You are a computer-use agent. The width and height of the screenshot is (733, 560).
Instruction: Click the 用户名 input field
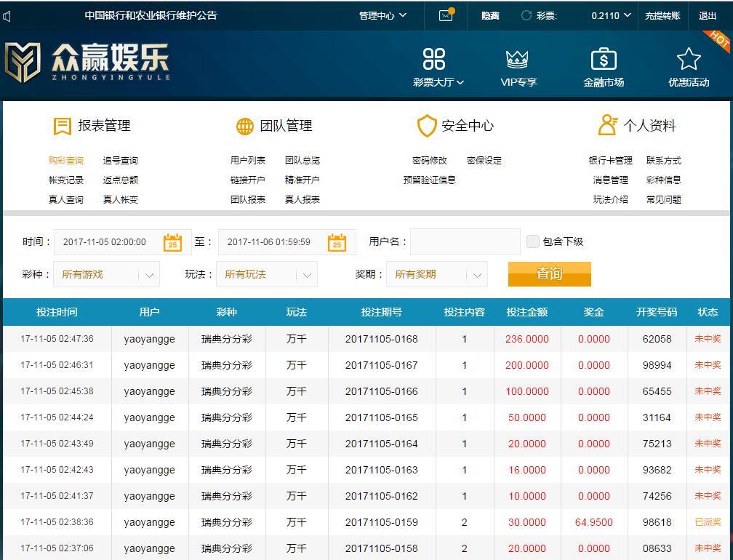tap(465, 241)
